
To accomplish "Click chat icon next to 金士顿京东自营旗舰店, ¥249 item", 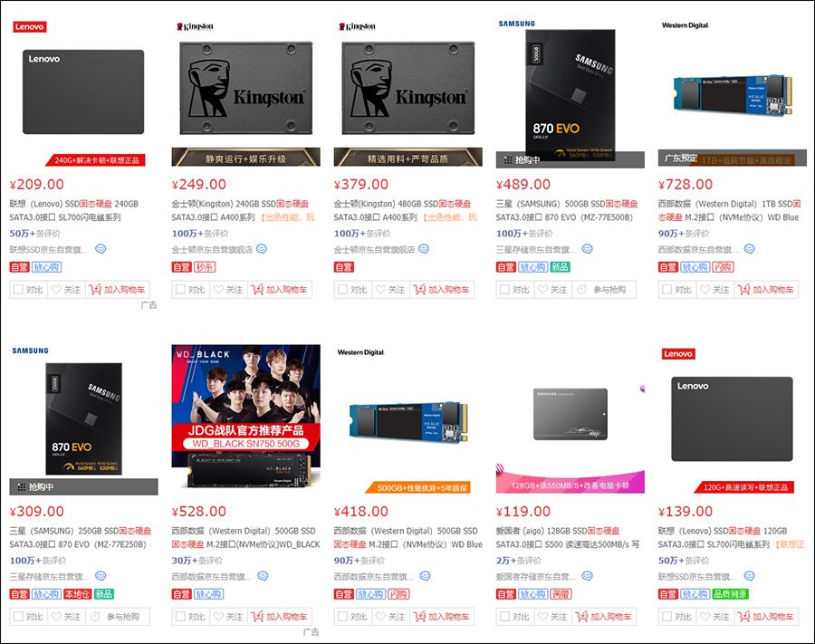I will [x=262, y=249].
